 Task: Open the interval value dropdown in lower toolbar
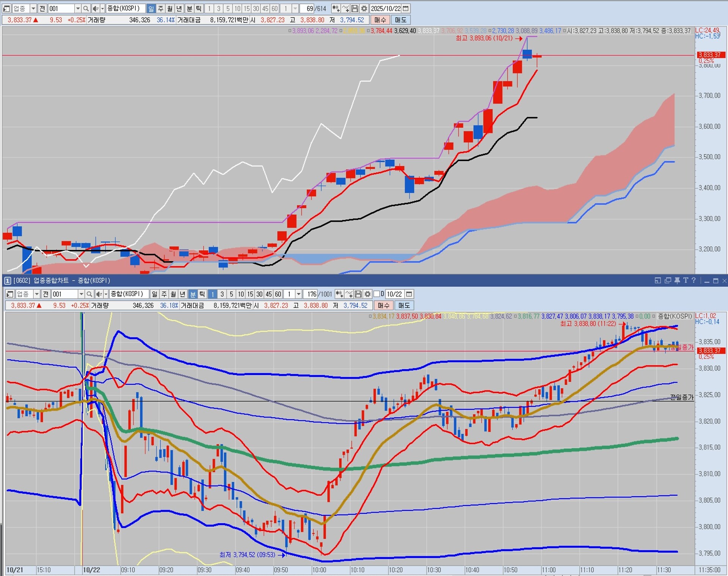(x=299, y=294)
